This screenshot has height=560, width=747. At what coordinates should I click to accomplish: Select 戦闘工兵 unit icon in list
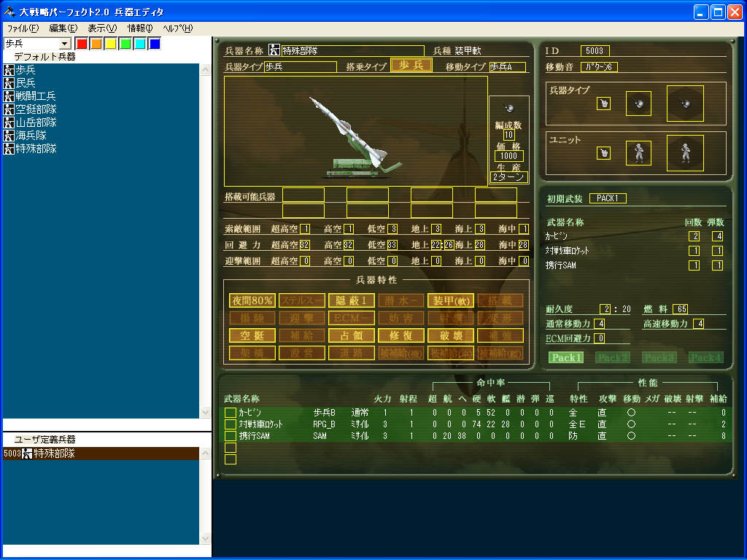[x=9, y=96]
